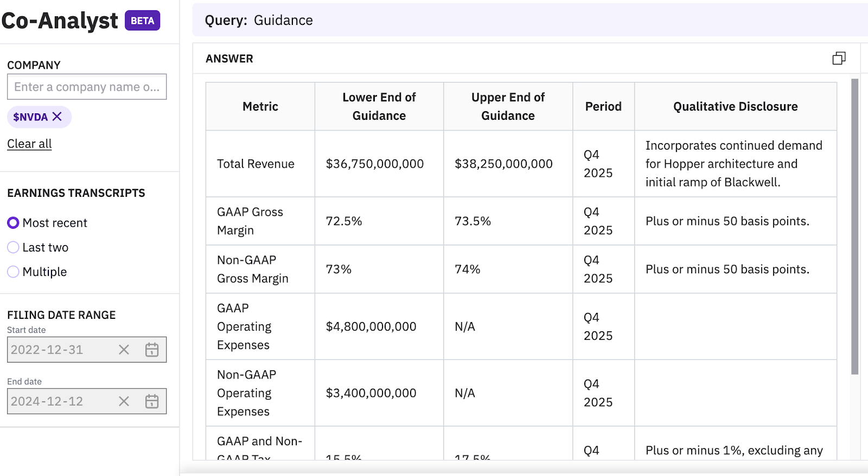Click the Qualitative Disclosure column header
The image size is (868, 476).
pos(735,106)
